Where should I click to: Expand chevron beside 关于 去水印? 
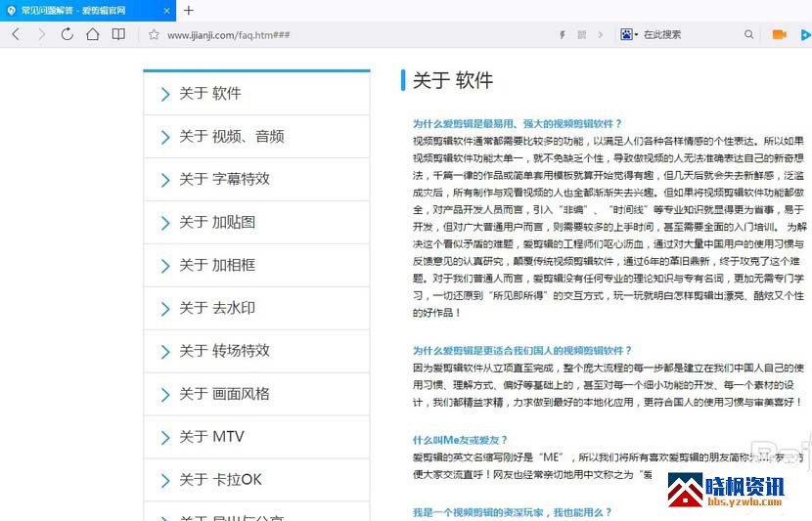(x=165, y=309)
